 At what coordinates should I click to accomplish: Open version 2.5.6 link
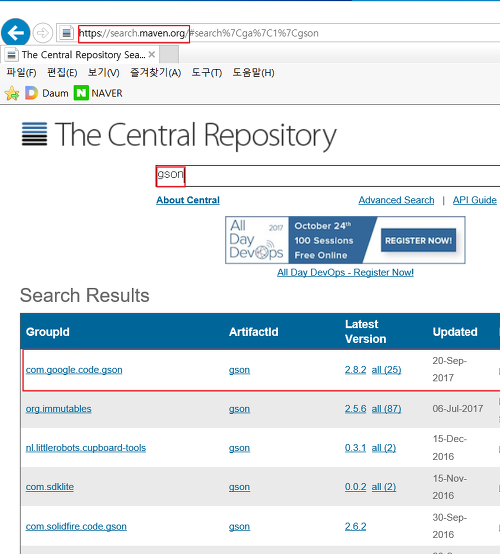[355, 409]
